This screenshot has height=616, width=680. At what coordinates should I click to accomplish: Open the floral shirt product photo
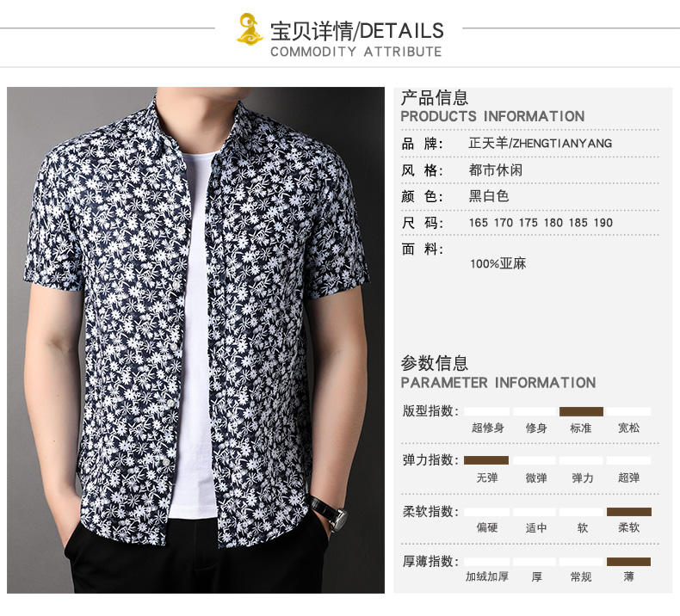click(195, 340)
